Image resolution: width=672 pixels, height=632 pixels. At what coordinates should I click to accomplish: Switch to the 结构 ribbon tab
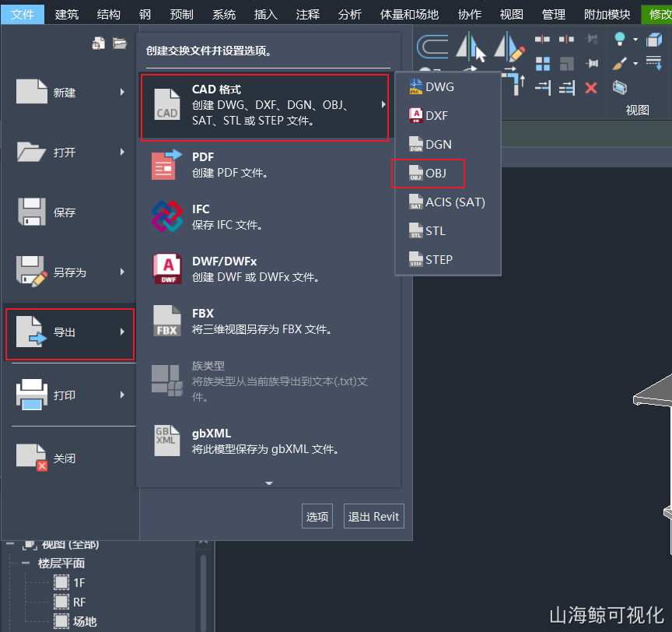[x=108, y=15]
